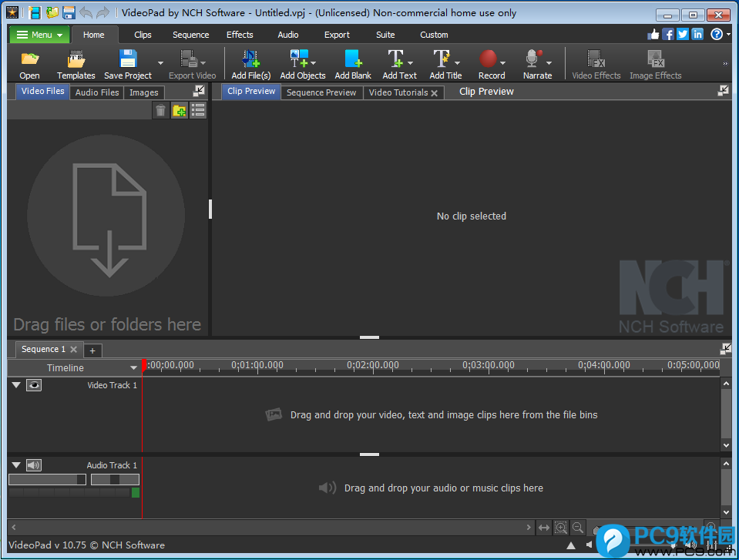Click the red Record button icon
Image resolution: width=739 pixels, height=560 pixels.
488,59
